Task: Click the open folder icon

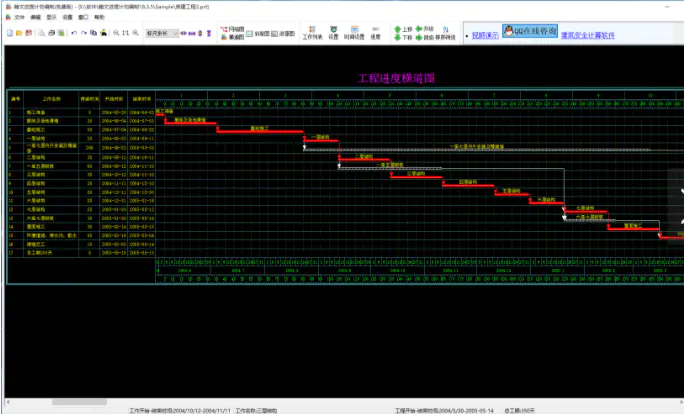Action: 19,33
